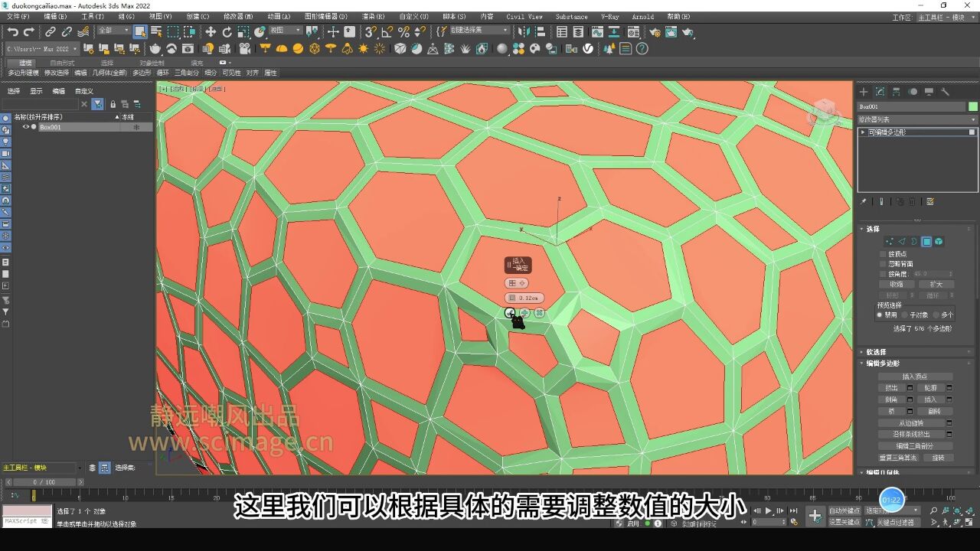Image resolution: width=980 pixels, height=551 pixels.
Task: Switch to the 自由形式 ribbon tab
Action: tap(62, 63)
